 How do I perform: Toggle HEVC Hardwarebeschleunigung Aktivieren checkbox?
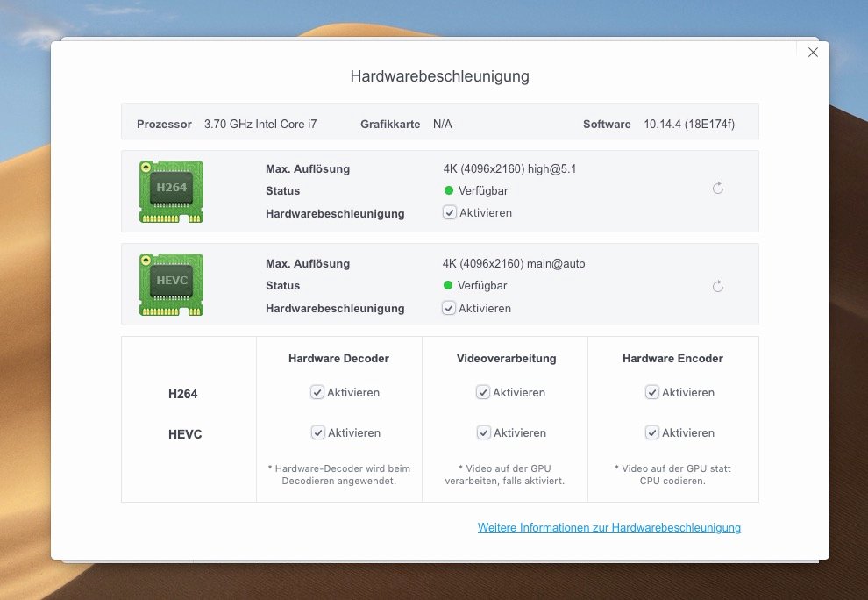click(x=449, y=308)
